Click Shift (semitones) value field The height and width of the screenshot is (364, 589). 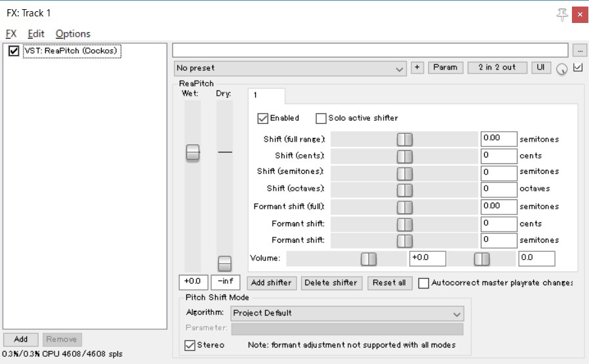coord(499,172)
